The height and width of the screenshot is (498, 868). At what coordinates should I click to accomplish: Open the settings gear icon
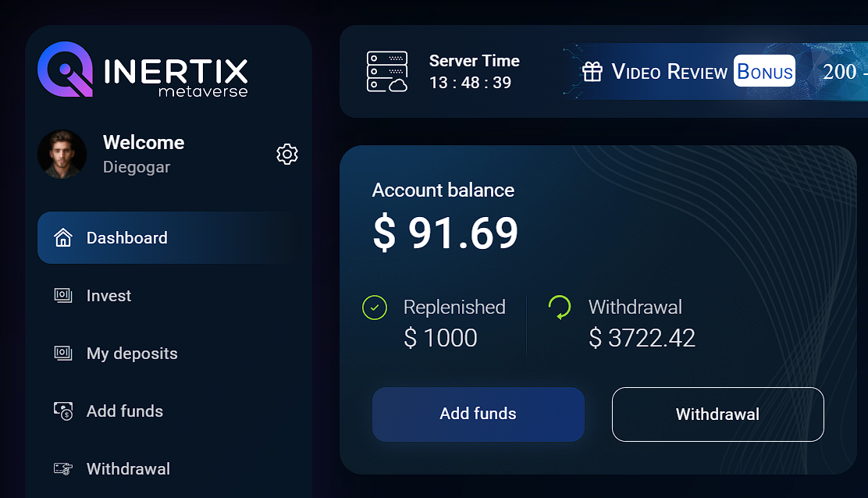287,155
